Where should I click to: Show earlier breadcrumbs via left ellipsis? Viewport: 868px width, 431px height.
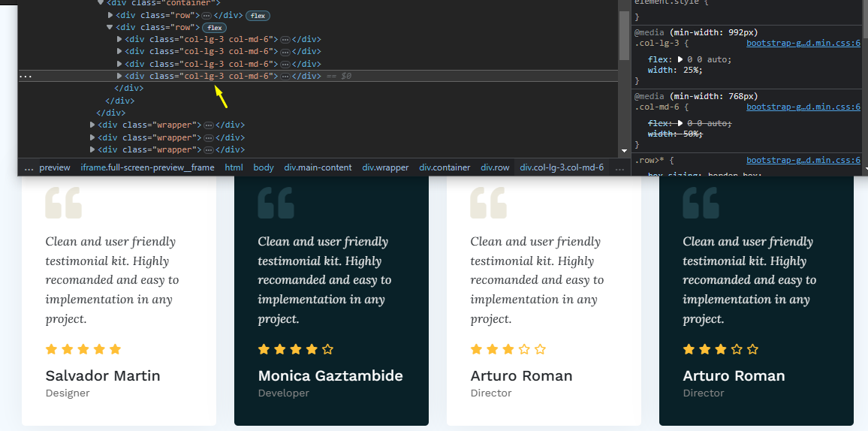(29, 167)
